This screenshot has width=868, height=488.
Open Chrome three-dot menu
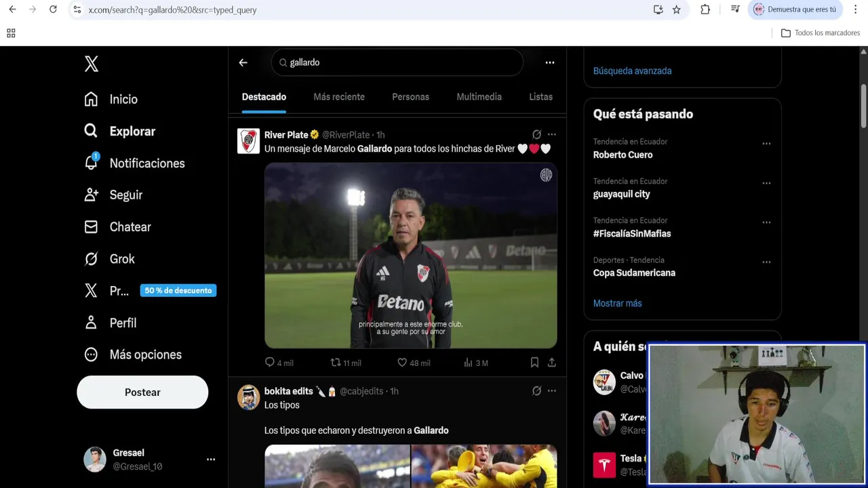click(x=856, y=9)
